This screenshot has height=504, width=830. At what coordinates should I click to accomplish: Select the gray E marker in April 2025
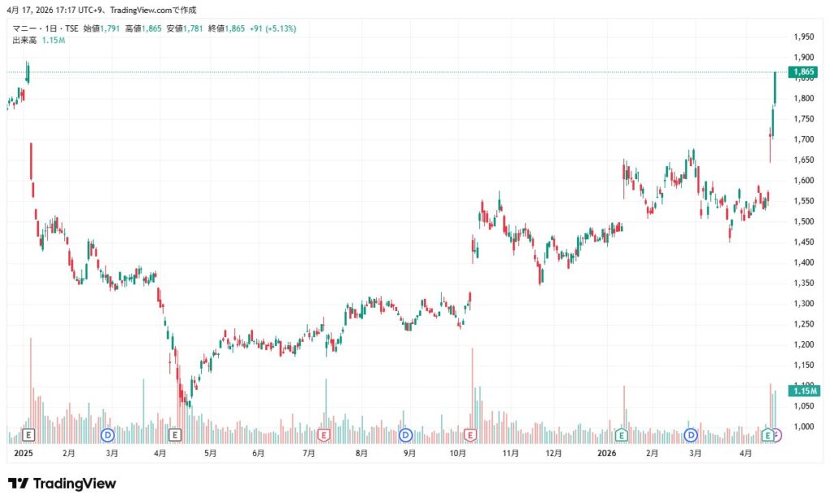[174, 435]
